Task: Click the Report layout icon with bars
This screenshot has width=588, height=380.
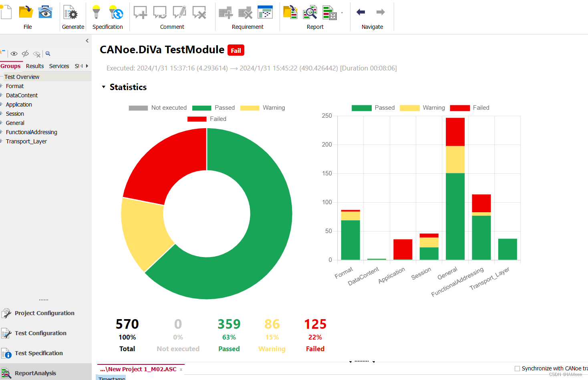Action: pyautogui.click(x=330, y=12)
